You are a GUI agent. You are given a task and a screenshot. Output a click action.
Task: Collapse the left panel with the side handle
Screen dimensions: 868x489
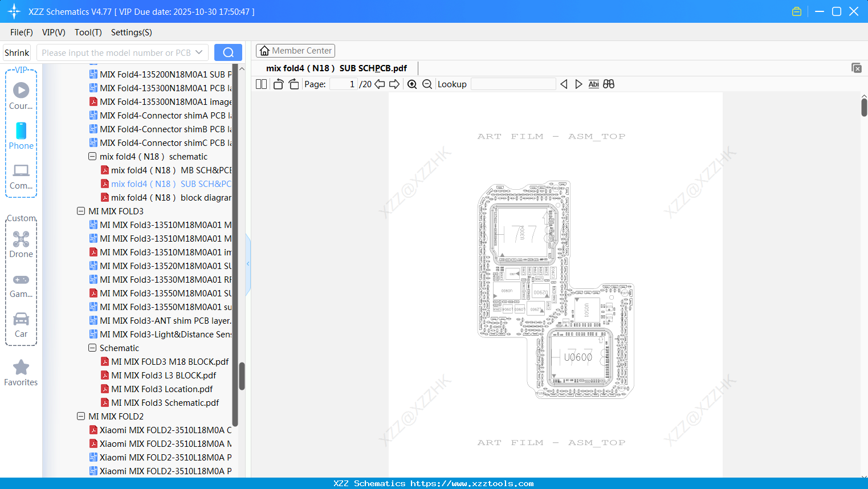pos(248,264)
